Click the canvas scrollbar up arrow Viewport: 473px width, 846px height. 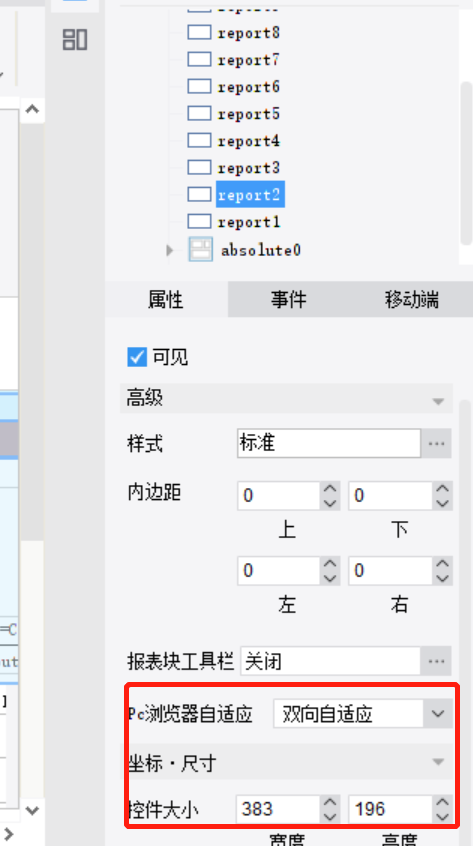(x=32, y=110)
